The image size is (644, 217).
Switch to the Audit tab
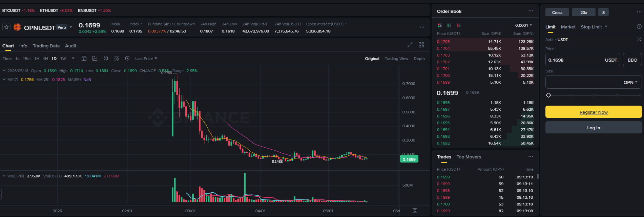[71, 46]
